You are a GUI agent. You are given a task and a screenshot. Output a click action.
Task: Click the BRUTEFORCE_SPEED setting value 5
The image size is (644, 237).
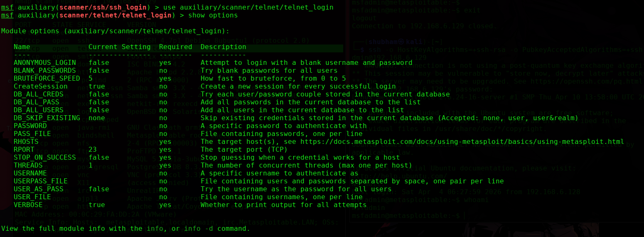91,79
